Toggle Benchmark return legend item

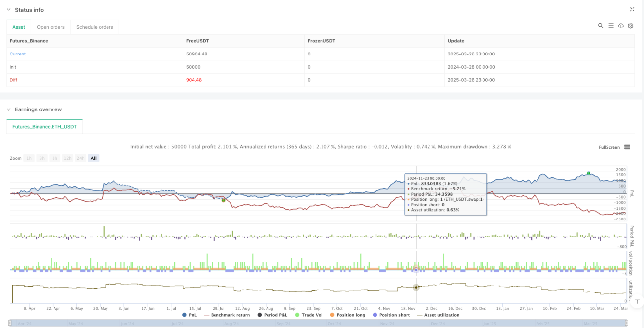226,315
